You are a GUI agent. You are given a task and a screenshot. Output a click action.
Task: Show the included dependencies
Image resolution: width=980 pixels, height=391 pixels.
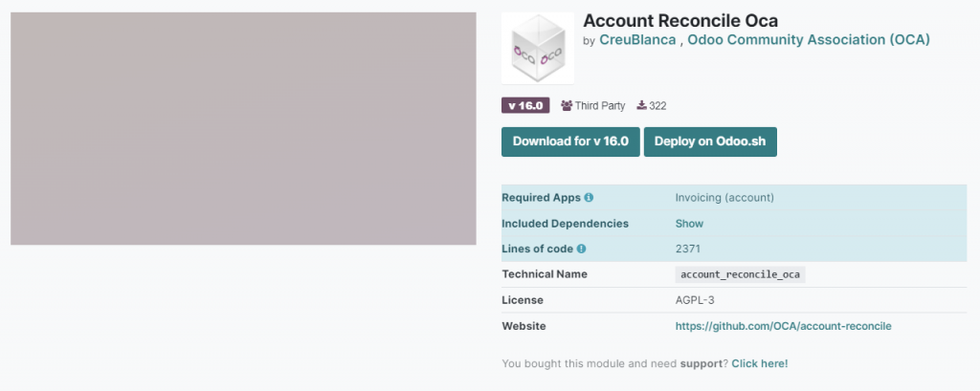point(689,224)
